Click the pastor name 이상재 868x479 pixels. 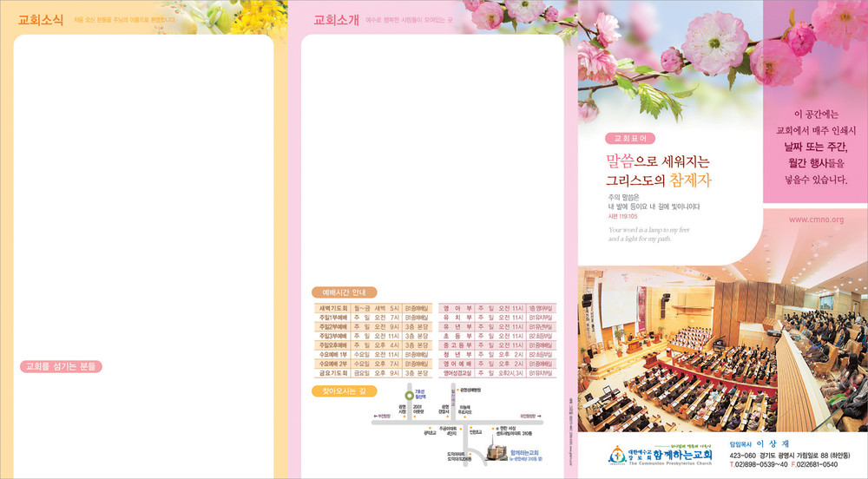[x=773, y=443]
